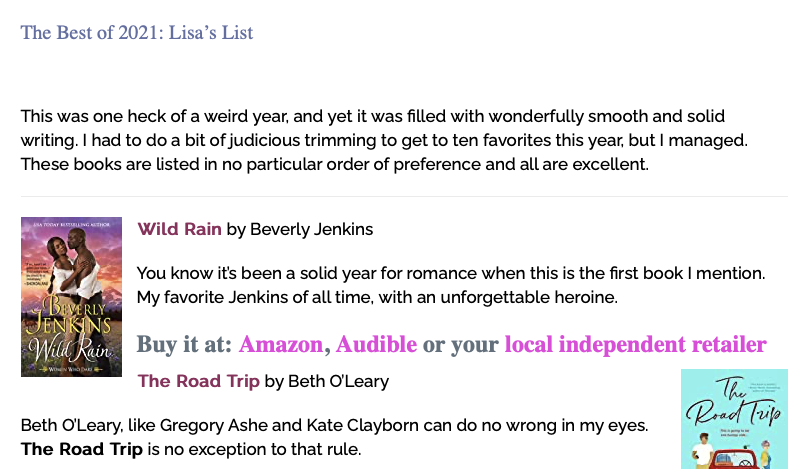Open "The Road Trip" title link by Beth O'Leary
The image size is (791, 469).
click(x=198, y=381)
